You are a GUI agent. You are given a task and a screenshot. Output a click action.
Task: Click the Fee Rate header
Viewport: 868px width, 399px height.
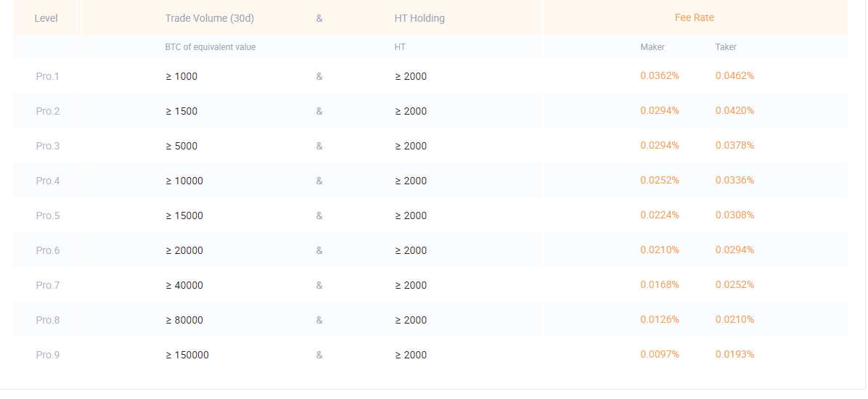tap(694, 17)
